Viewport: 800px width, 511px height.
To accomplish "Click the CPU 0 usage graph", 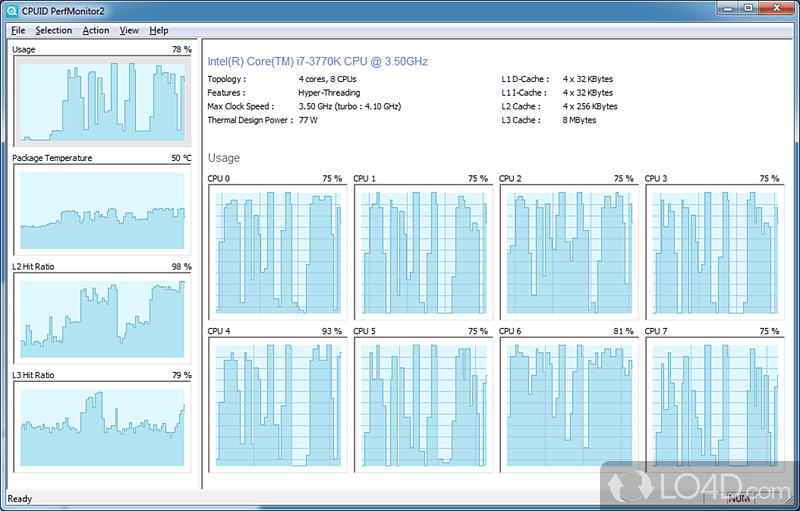I will pyautogui.click(x=278, y=252).
